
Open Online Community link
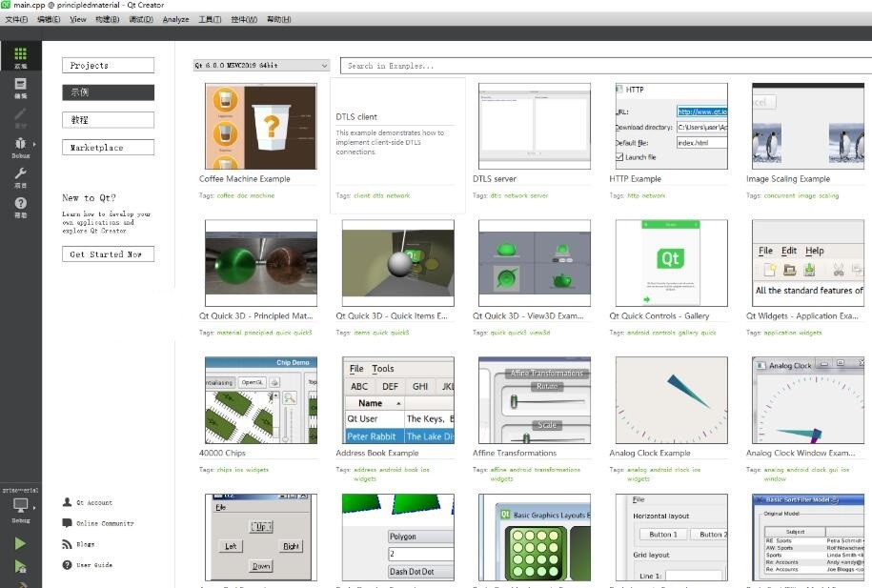pyautogui.click(x=105, y=523)
